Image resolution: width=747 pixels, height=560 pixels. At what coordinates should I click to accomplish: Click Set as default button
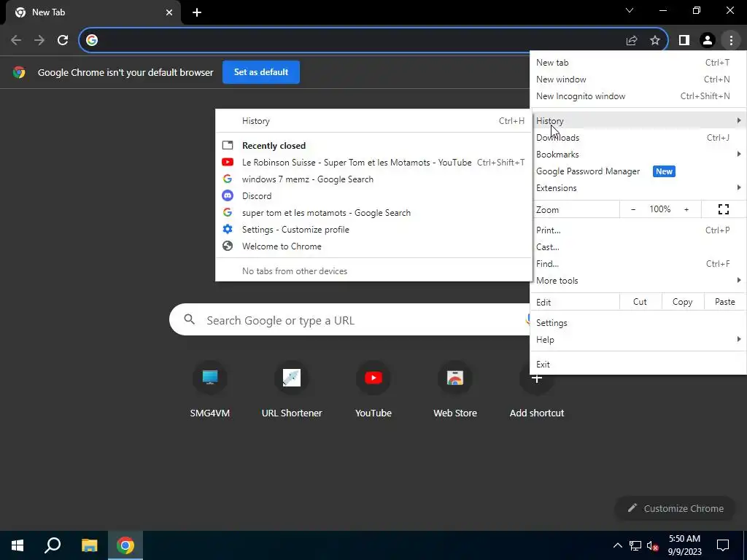click(261, 72)
